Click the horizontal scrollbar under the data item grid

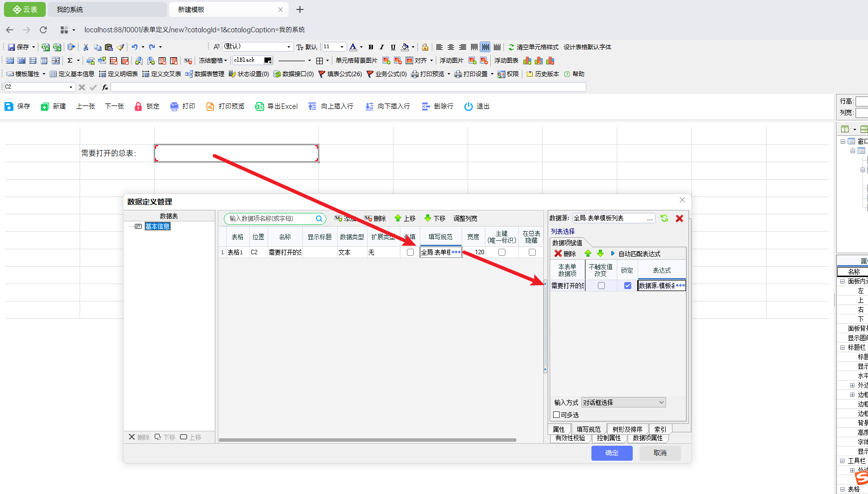click(x=368, y=440)
